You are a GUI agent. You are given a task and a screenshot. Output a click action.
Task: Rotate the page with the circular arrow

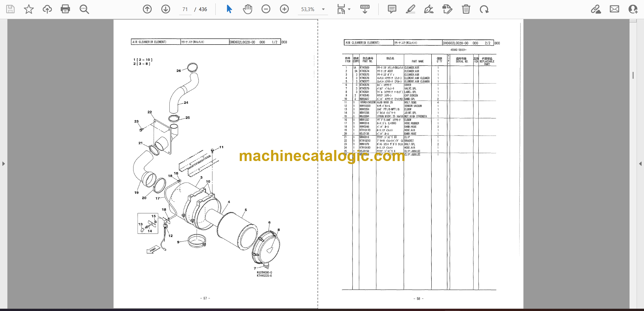tap(484, 9)
